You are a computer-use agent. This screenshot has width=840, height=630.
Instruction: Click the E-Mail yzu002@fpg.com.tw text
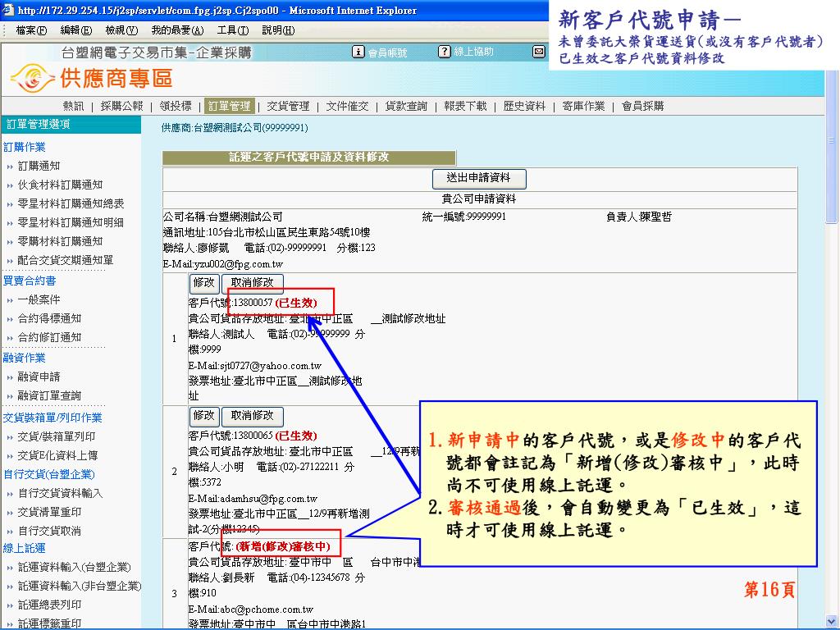click(x=223, y=264)
